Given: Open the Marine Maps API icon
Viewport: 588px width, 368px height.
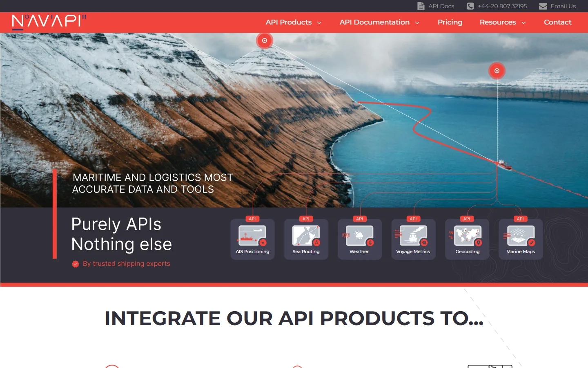Looking at the screenshot, I should coord(520,236).
